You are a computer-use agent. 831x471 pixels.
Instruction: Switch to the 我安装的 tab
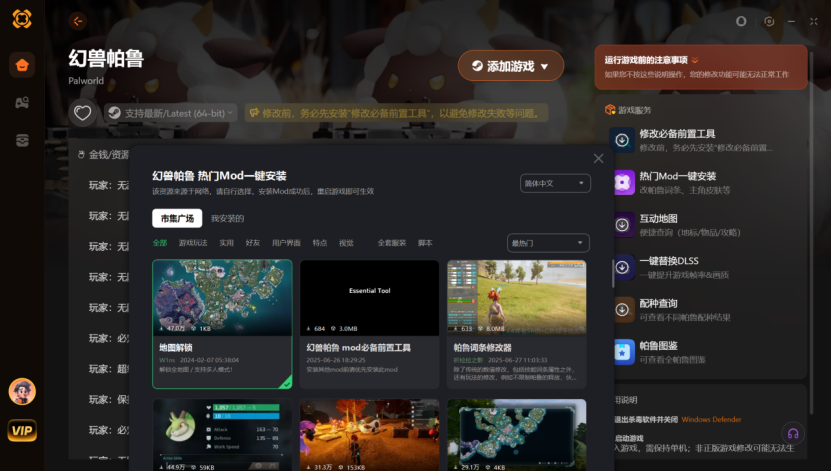pyautogui.click(x=227, y=218)
